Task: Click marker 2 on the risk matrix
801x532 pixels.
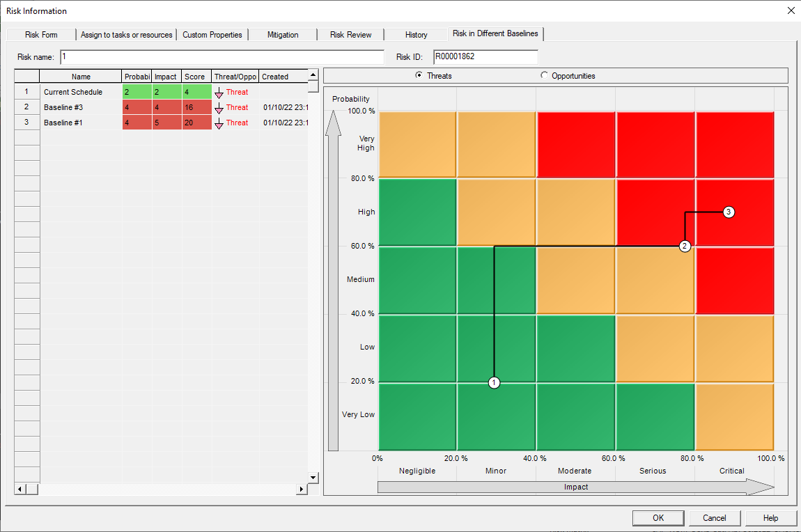Action: click(x=685, y=247)
